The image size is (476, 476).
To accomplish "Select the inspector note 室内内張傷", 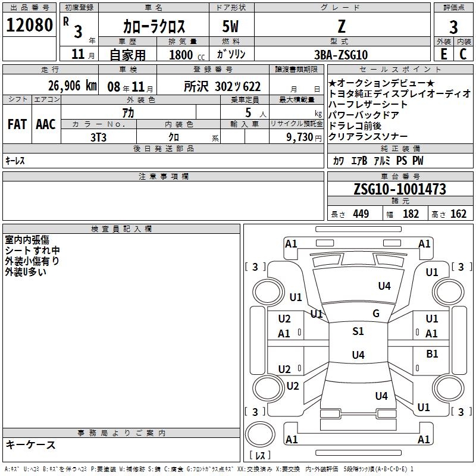I will (27, 240).
